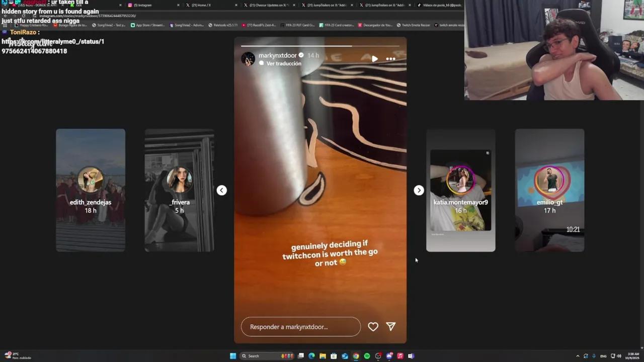Close the Instagram browser tab
Viewport: 644px width, 362px height.
click(x=178, y=5)
